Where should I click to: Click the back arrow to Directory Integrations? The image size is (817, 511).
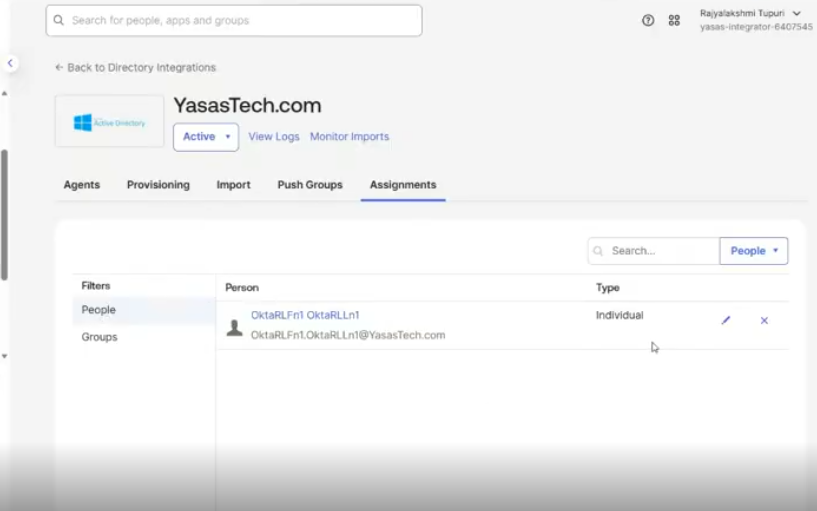(59, 68)
